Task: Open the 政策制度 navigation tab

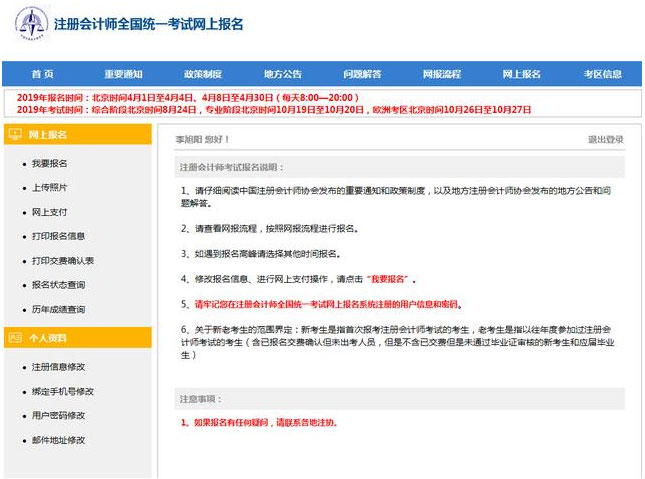Action: 203,74
